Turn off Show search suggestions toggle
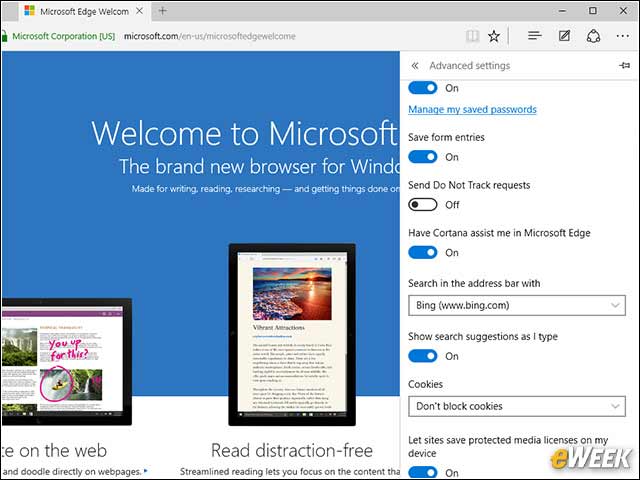Screen dimensions: 640x480 click(423, 356)
